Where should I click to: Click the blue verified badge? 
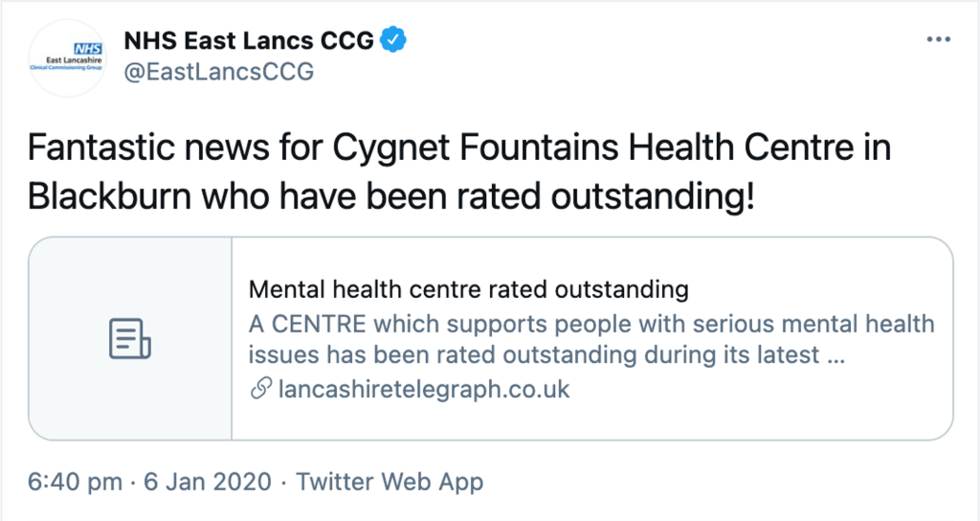[x=394, y=40]
